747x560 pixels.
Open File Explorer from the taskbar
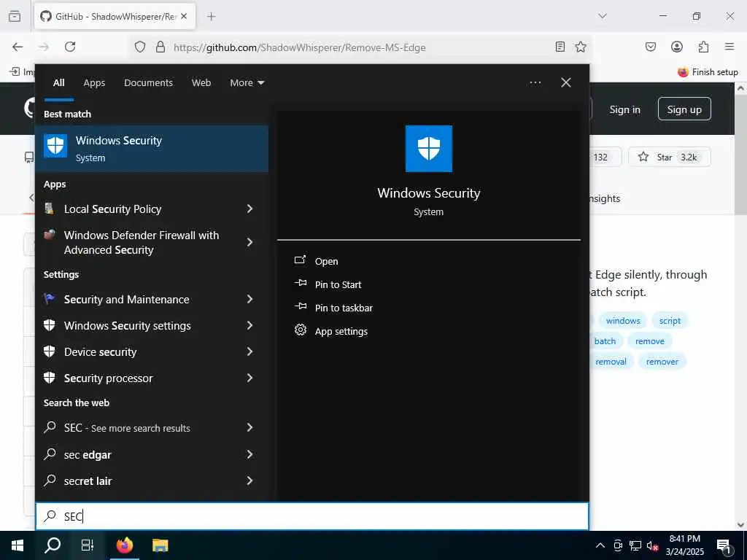pos(160,545)
